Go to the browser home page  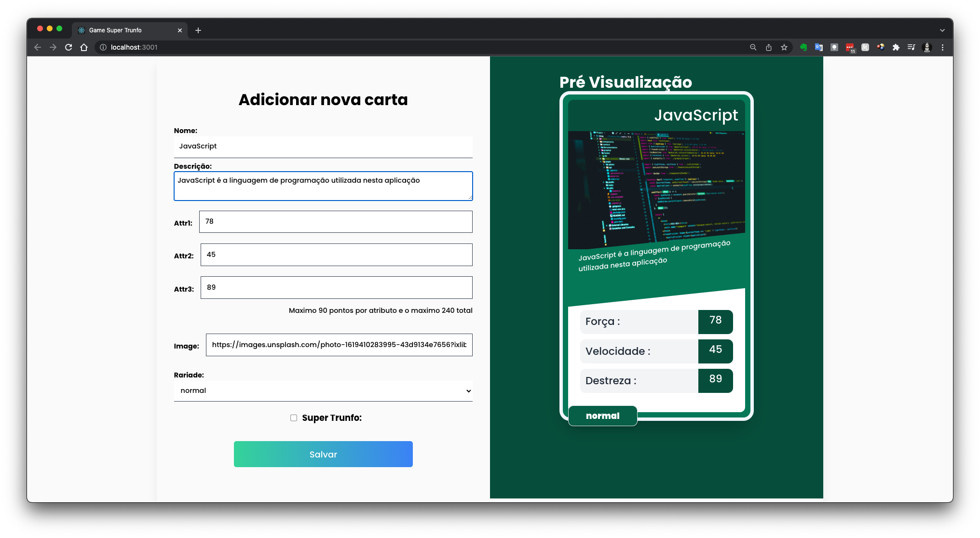click(84, 47)
